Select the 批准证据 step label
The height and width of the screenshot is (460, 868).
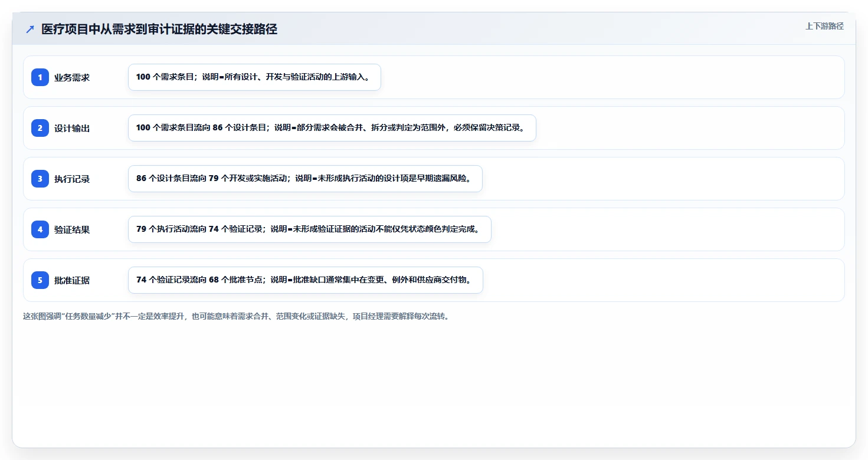click(72, 280)
